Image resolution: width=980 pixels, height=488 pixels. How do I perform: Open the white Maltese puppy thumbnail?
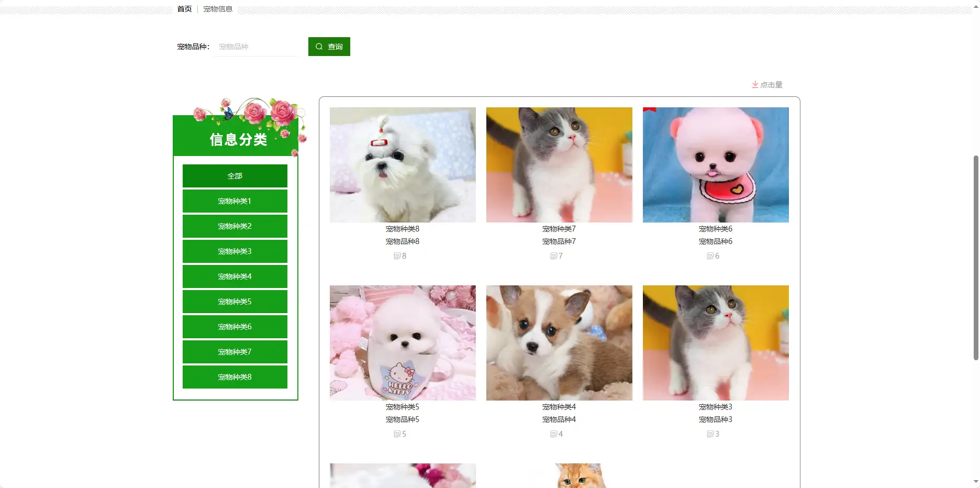tap(403, 165)
